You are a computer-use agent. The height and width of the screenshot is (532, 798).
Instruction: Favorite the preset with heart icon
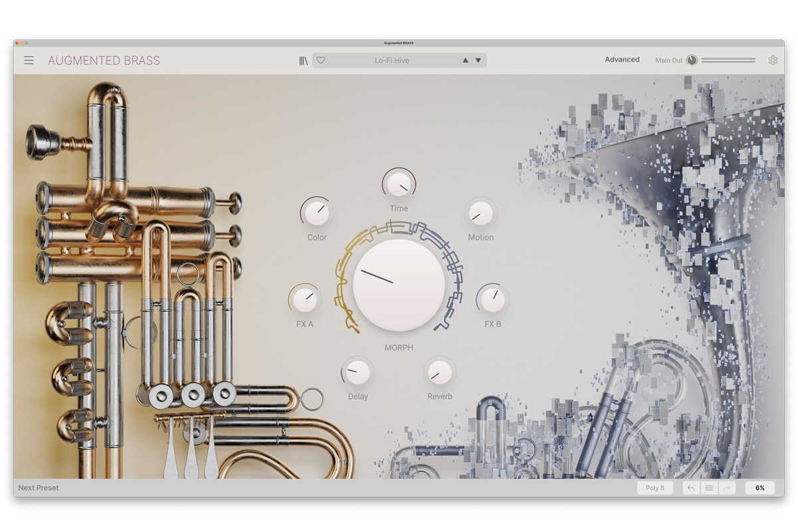(321, 61)
